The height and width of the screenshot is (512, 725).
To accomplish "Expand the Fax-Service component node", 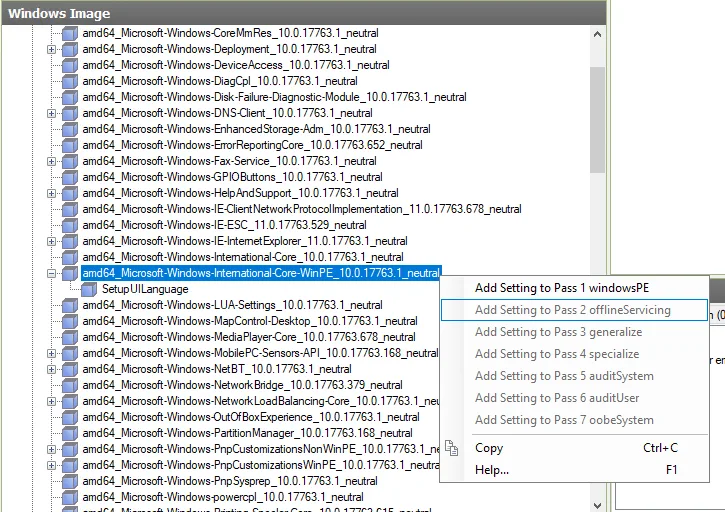I will pyautogui.click(x=51, y=161).
